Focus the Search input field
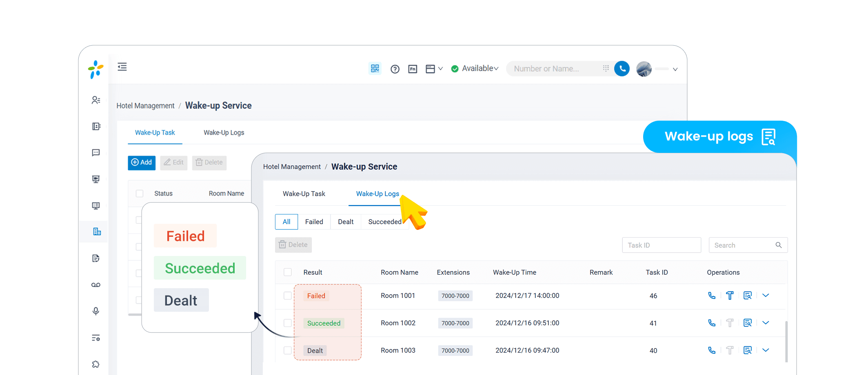The image size is (868, 375). coord(748,245)
